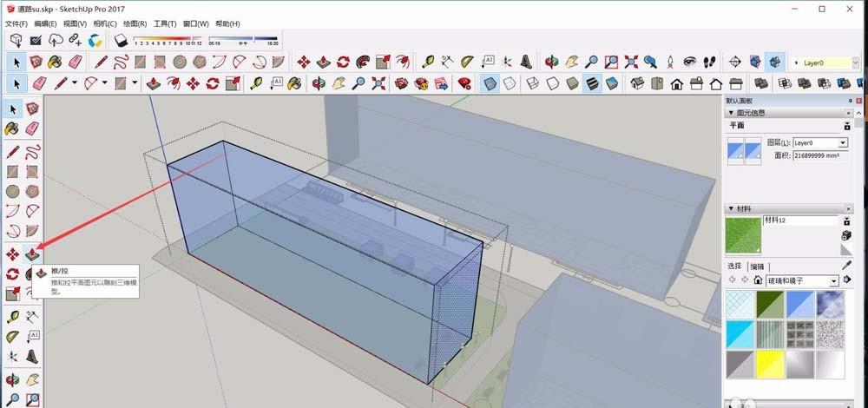Open the 相机(C) menu
868x408 pixels.
coord(105,23)
